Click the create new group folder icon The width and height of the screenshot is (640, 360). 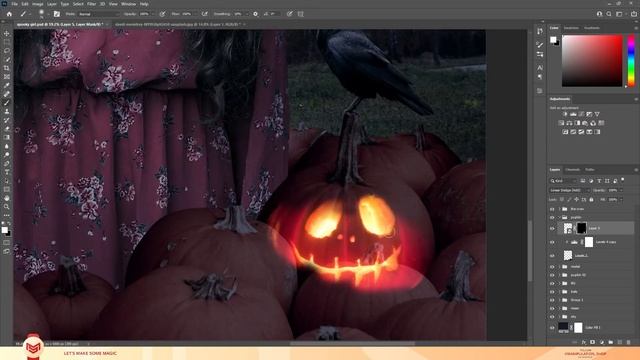pos(611,342)
